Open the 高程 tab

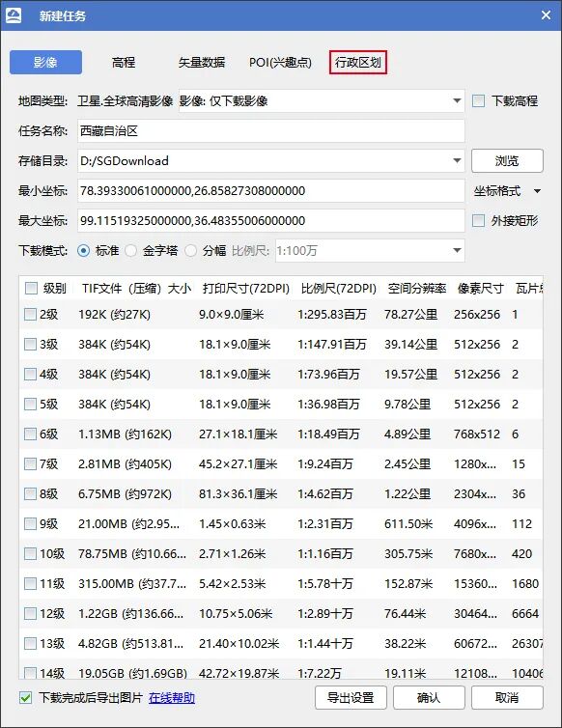[124, 62]
